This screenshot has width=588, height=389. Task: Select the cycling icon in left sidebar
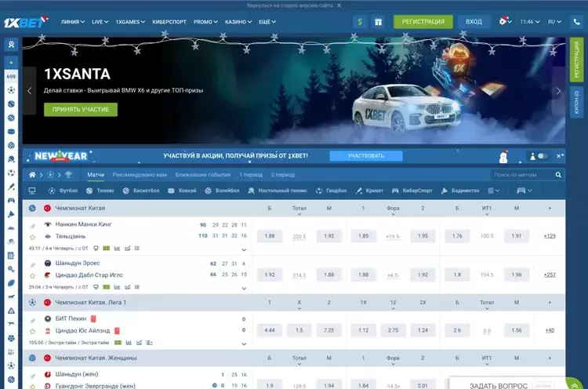point(11,242)
